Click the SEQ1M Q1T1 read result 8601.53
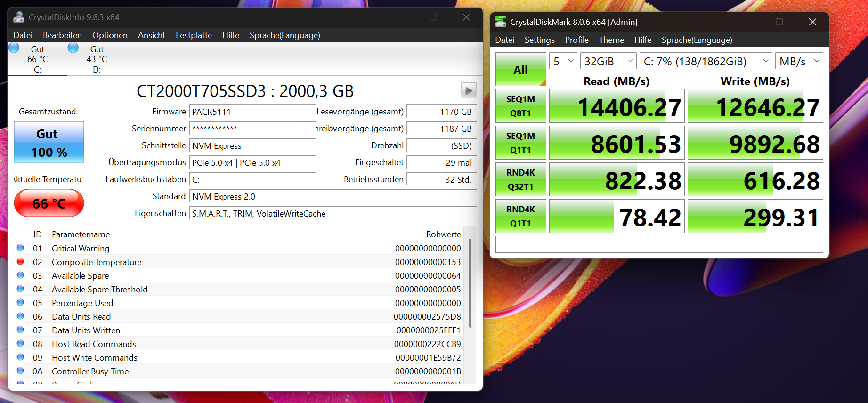868x403 pixels. (x=617, y=143)
